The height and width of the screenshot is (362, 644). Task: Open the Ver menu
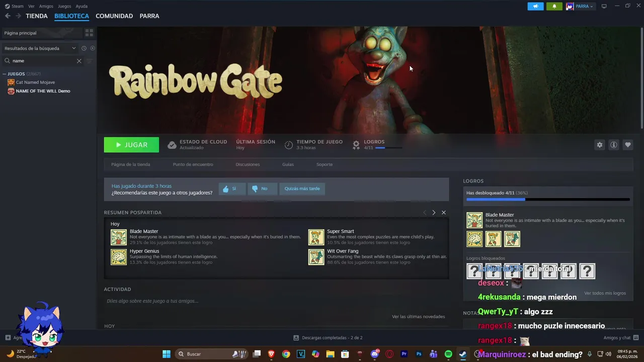point(31,7)
